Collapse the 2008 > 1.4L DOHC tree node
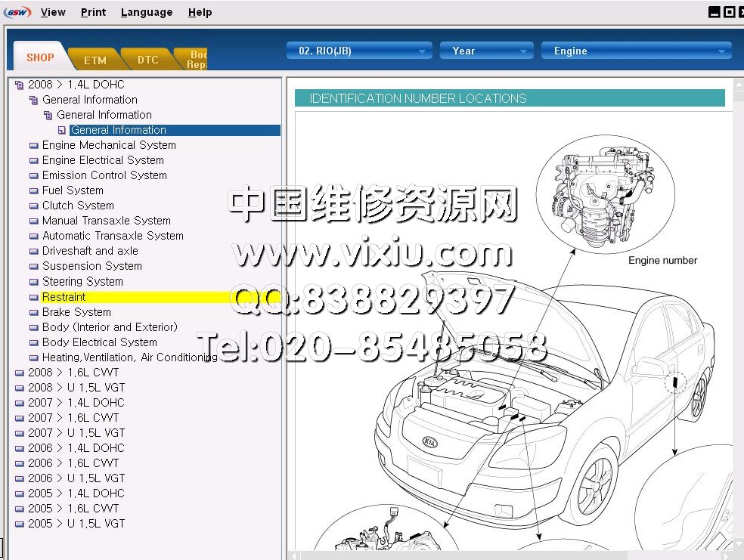Viewport: 744px width, 560px height. [19, 85]
